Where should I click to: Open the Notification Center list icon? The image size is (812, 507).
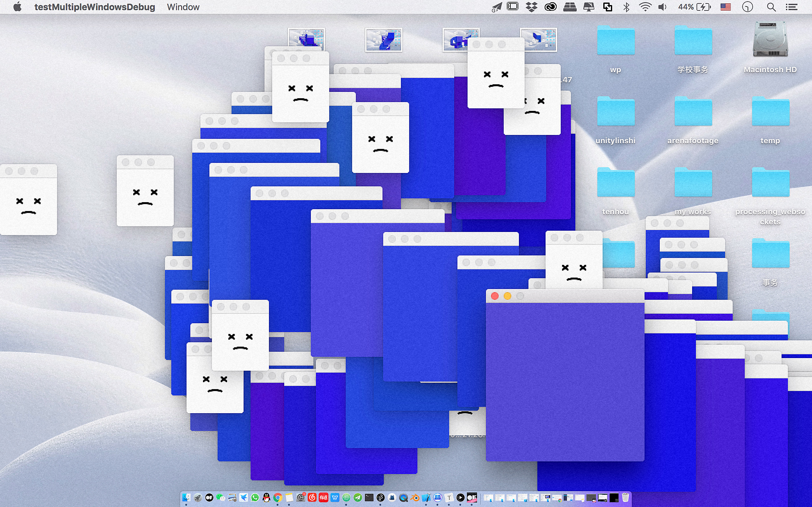pyautogui.click(x=791, y=7)
